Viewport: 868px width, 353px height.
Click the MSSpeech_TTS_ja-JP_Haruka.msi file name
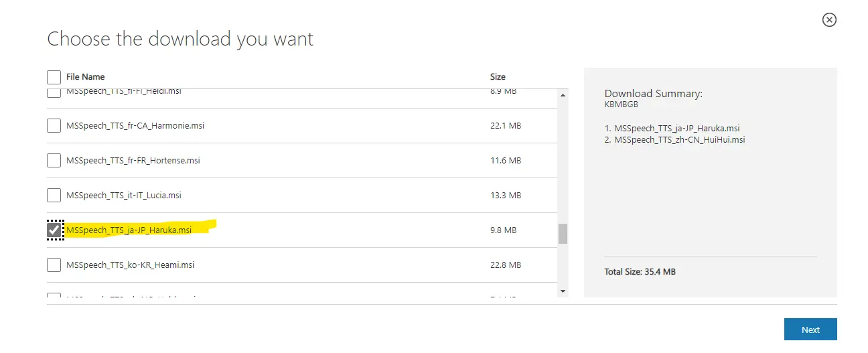tap(129, 230)
